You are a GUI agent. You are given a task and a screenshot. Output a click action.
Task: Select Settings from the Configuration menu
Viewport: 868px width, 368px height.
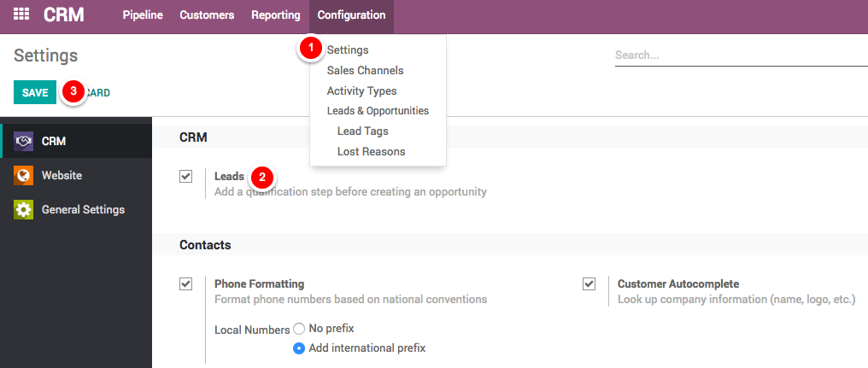point(348,50)
